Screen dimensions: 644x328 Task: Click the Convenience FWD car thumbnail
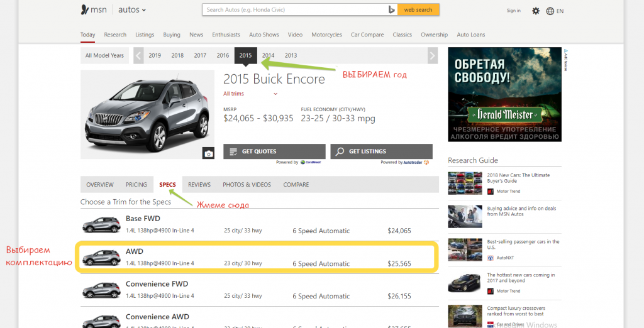(101, 290)
